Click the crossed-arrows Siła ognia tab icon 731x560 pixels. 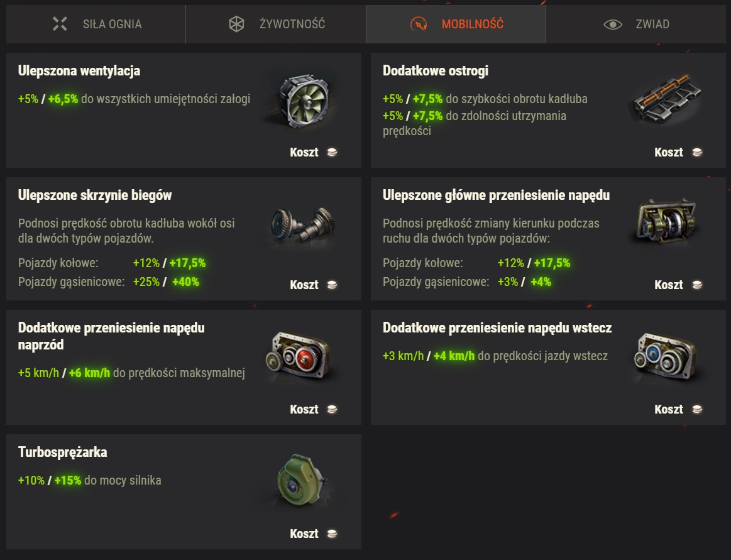(60, 24)
